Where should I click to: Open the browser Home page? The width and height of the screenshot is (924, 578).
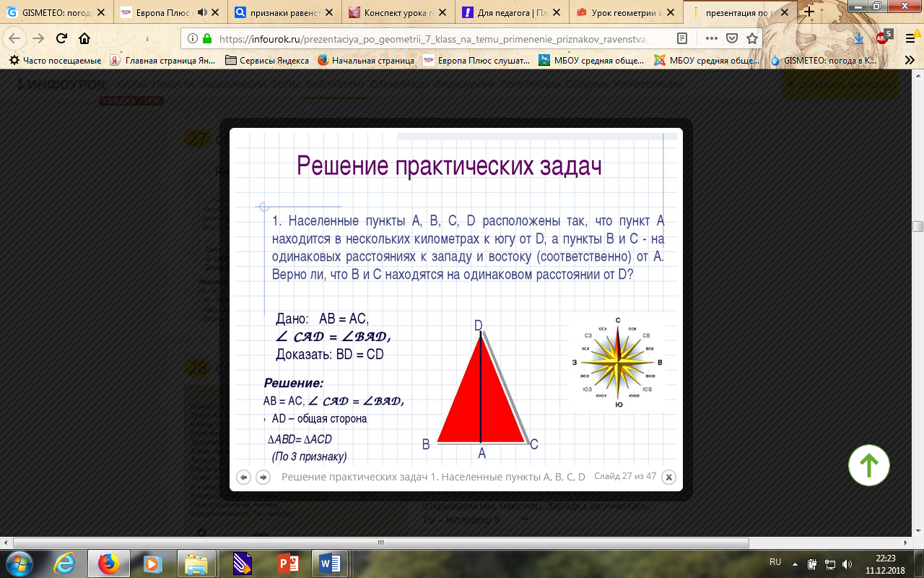coord(84,38)
